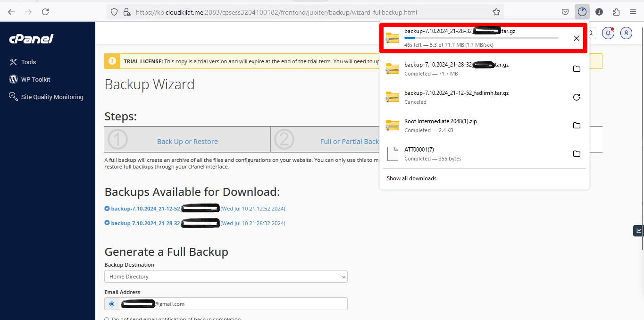Select the email address radio button

tap(112, 304)
